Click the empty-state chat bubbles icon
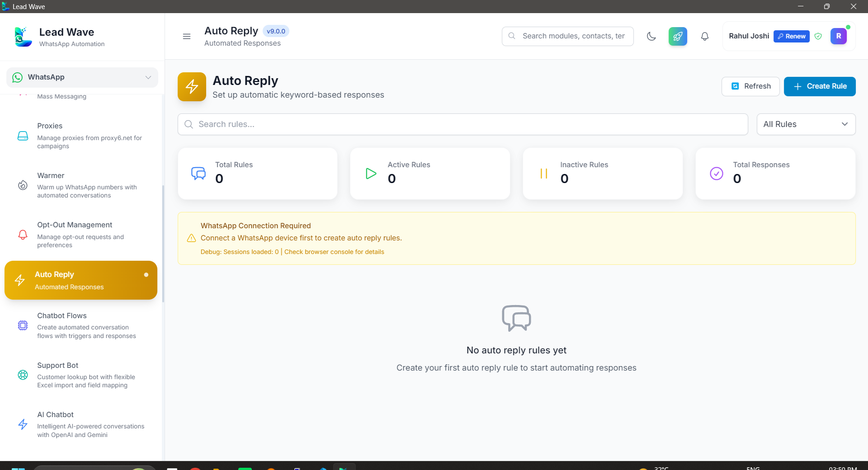Image resolution: width=868 pixels, height=470 pixels. pos(516,318)
